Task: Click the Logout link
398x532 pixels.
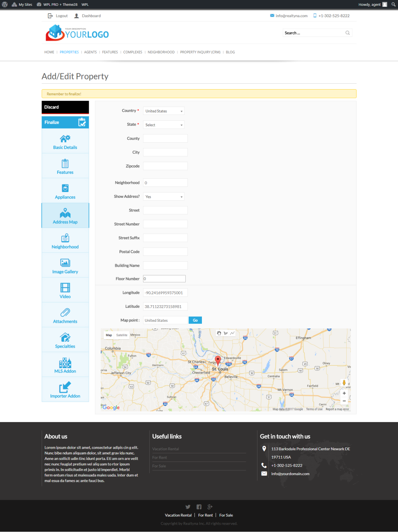Action: (58, 16)
